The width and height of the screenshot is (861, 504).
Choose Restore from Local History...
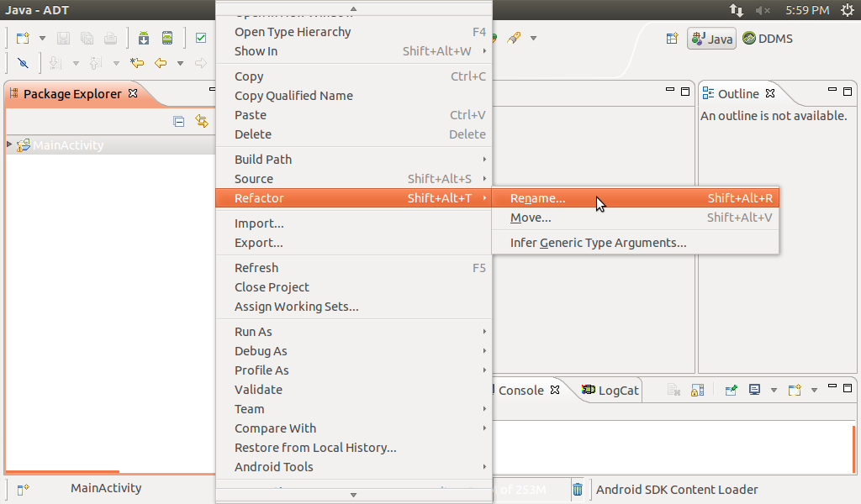point(354,448)
